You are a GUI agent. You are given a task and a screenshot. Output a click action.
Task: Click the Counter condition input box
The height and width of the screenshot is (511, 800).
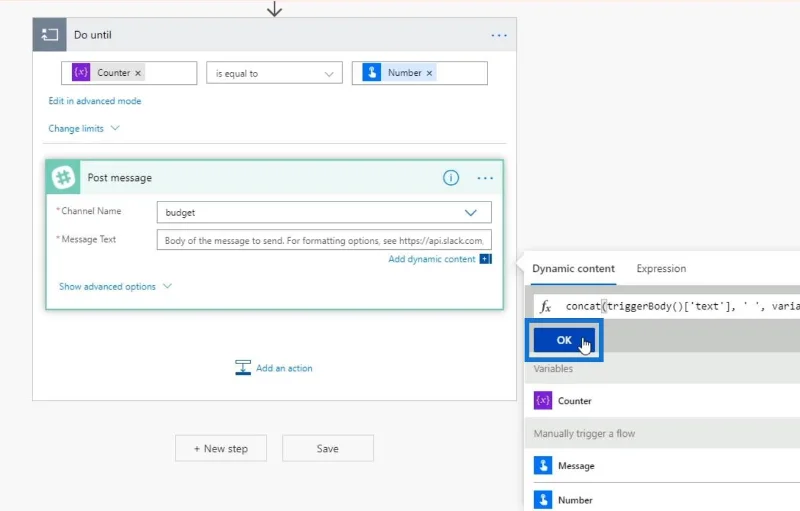(129, 73)
